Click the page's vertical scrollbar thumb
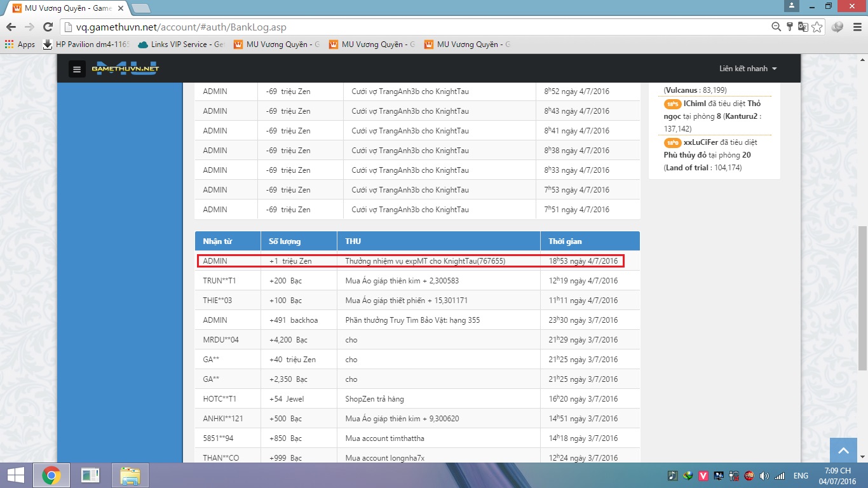The height and width of the screenshot is (488, 868). point(862,297)
